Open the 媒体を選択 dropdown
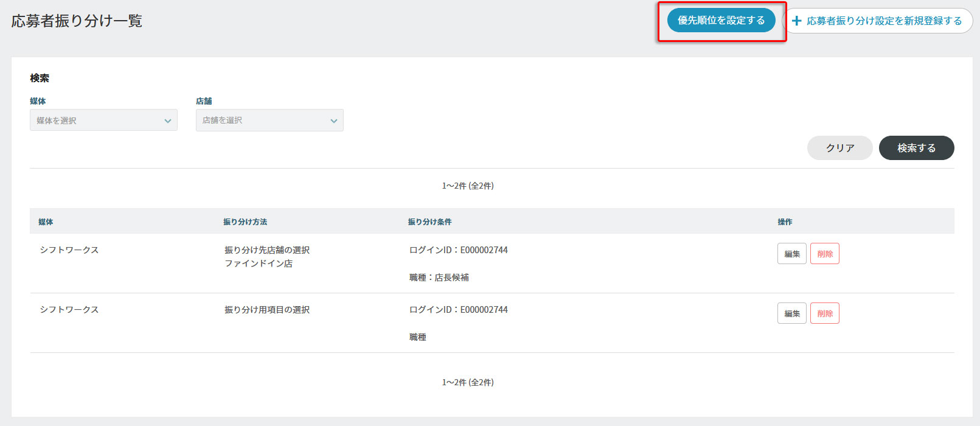 pos(103,120)
